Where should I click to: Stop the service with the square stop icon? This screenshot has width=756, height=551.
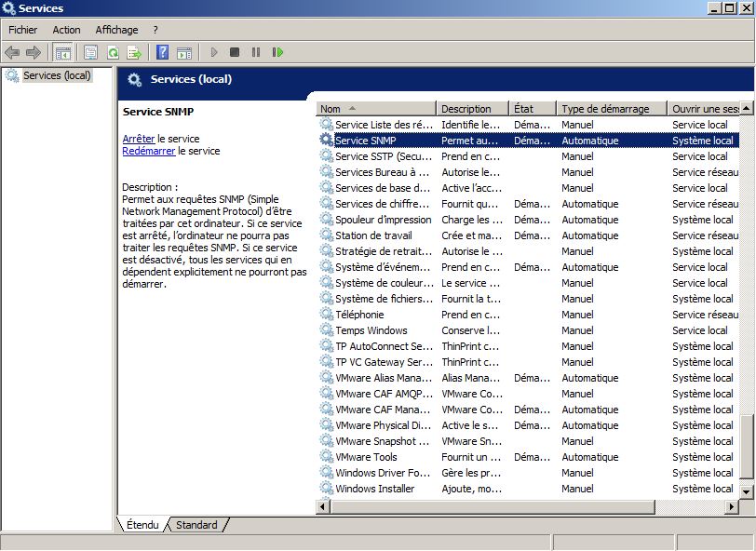pyautogui.click(x=236, y=52)
